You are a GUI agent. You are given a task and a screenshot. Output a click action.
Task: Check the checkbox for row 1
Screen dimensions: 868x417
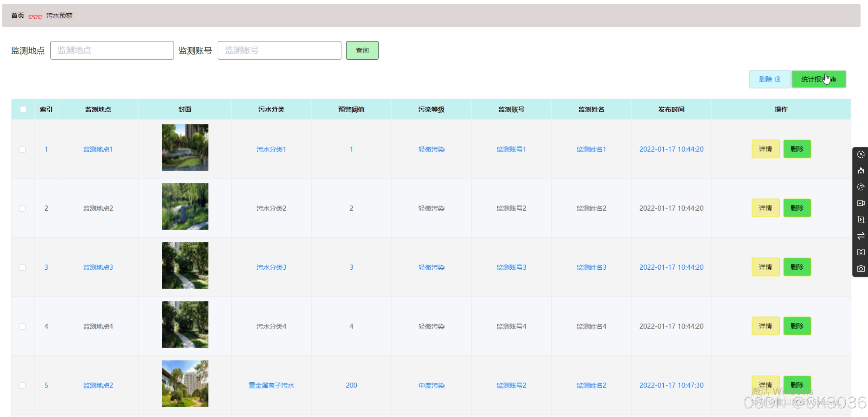pyautogui.click(x=22, y=149)
